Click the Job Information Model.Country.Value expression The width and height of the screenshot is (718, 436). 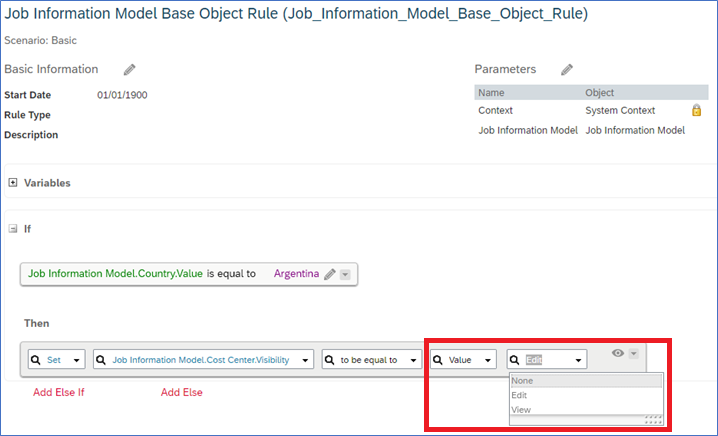(x=115, y=274)
